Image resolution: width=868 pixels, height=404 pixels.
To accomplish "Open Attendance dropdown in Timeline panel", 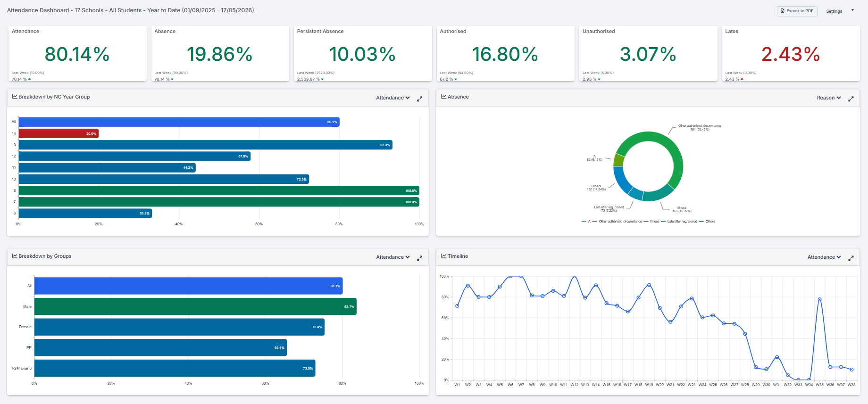I will 824,257.
